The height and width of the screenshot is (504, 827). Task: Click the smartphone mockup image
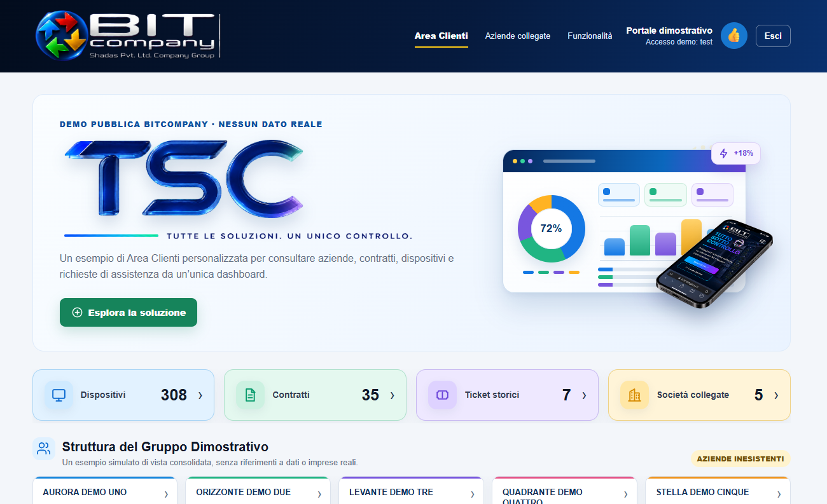tap(714, 264)
